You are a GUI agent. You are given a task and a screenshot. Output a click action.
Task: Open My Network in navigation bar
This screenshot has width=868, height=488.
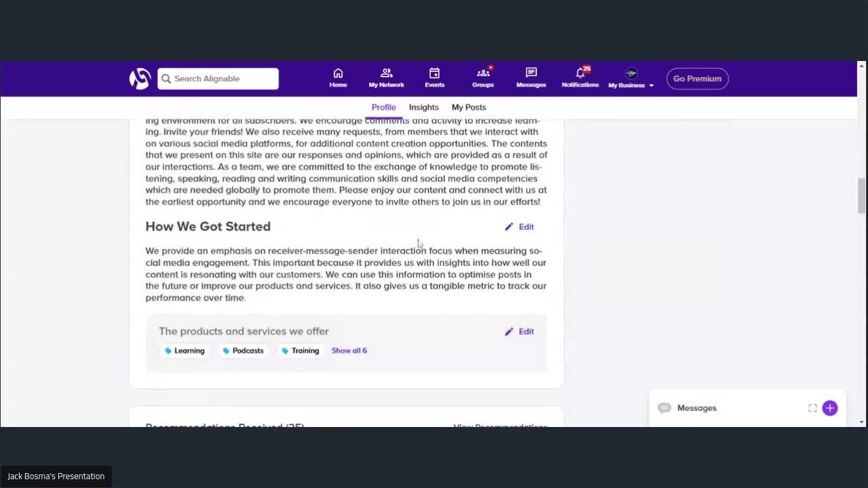pyautogui.click(x=387, y=78)
